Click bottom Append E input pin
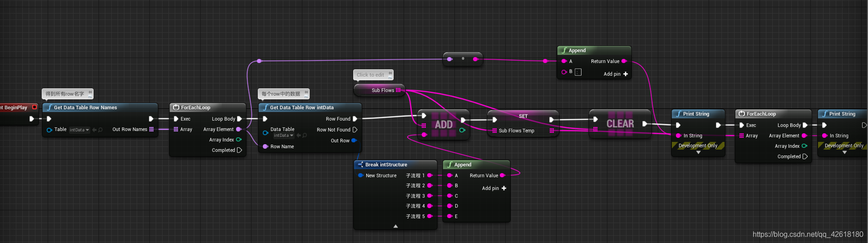The height and width of the screenshot is (243, 868). tap(449, 216)
